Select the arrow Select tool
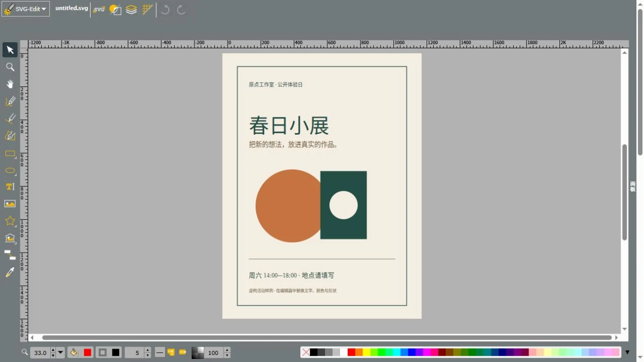The height and width of the screenshot is (362, 644). point(10,50)
